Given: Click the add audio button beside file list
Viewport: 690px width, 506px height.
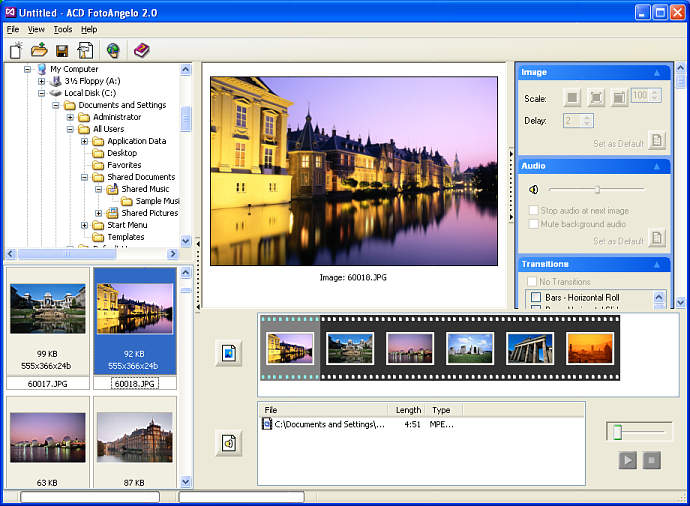Looking at the screenshot, I should 228,442.
